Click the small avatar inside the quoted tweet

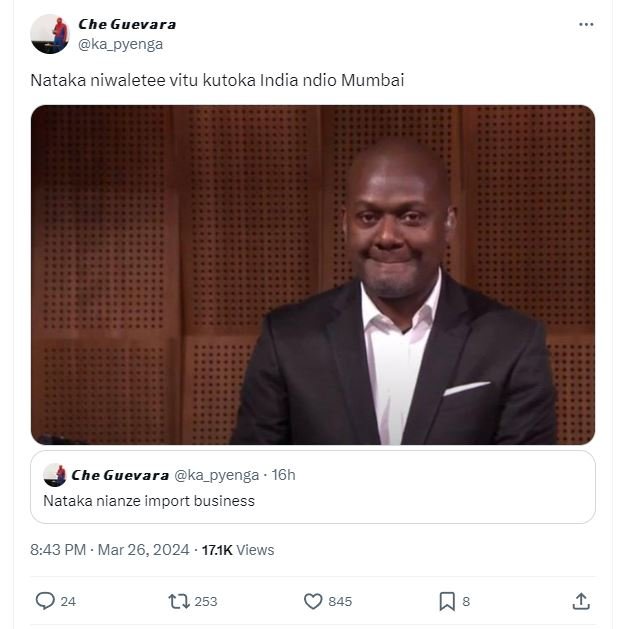click(55, 475)
